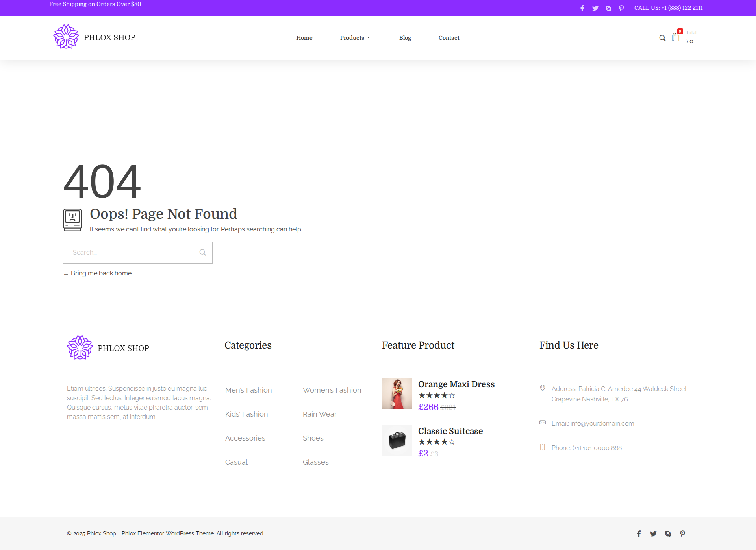Open Women's Fashion category link

[x=332, y=390]
